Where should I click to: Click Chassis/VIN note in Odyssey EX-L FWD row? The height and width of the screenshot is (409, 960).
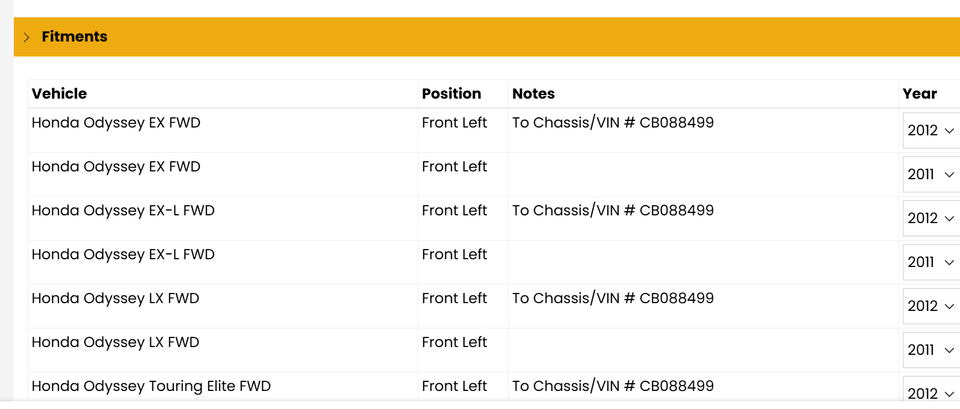(613, 211)
